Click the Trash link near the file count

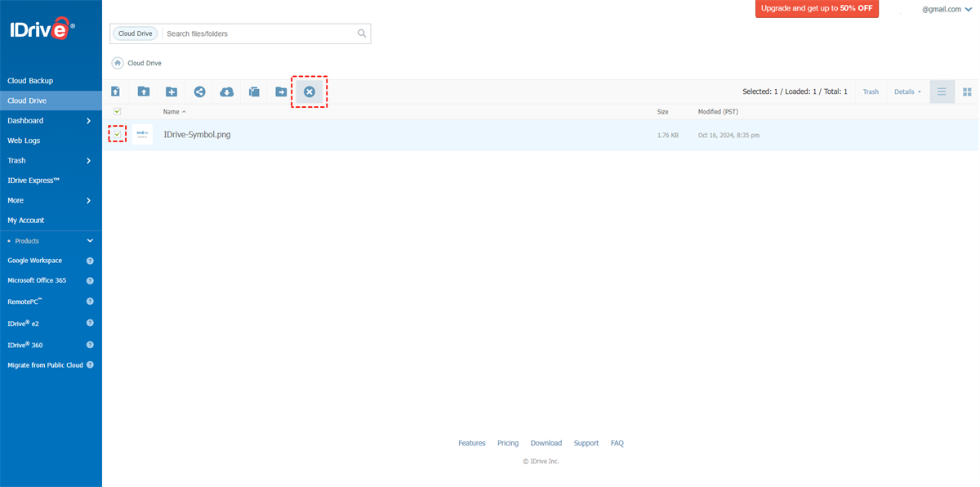tap(871, 92)
